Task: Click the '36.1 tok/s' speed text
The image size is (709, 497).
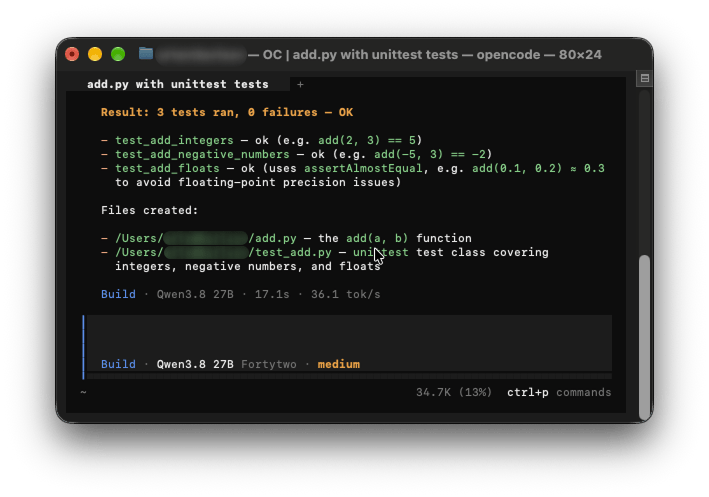Action: point(345,294)
